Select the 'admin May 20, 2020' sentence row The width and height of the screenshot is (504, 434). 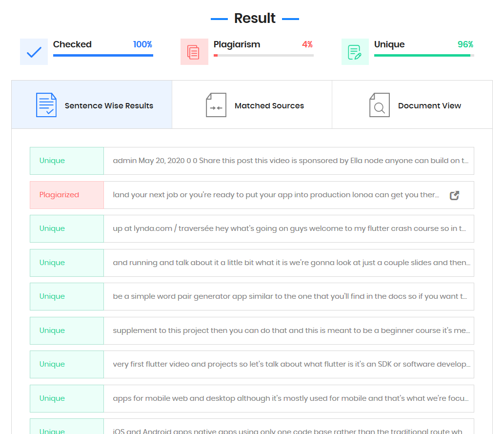pos(252,161)
